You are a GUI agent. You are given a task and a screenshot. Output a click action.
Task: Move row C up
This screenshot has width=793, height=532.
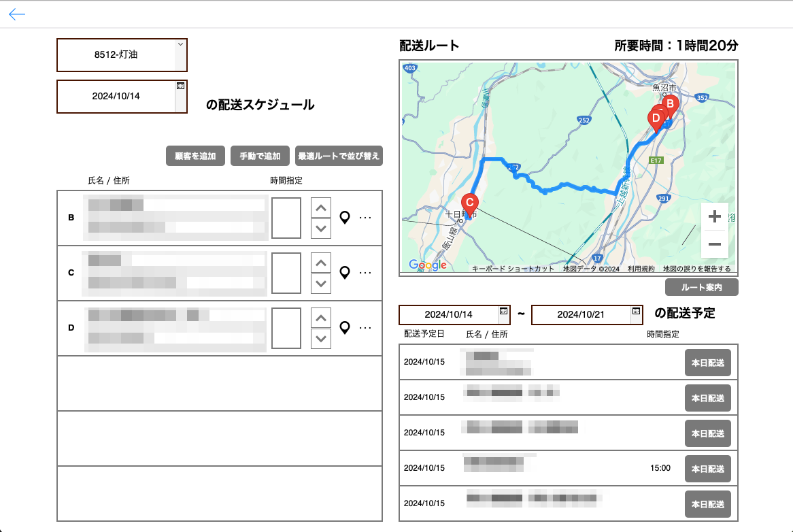320,263
